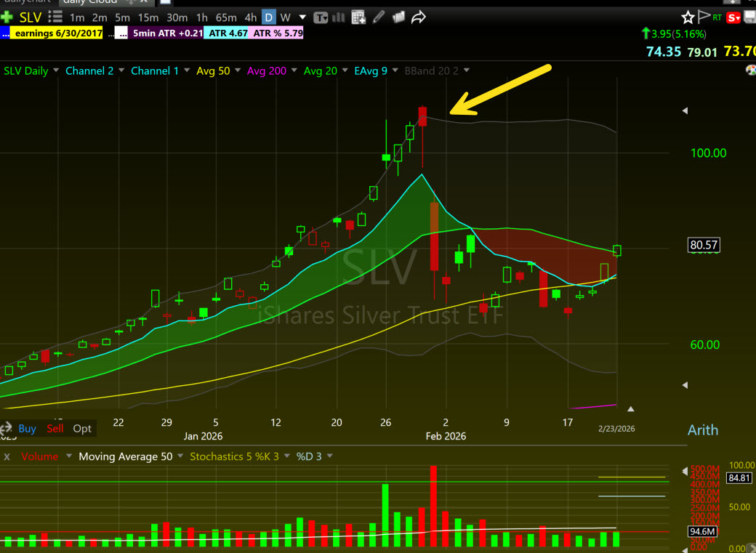Open the calendar add-note icon
This screenshot has height=553, width=756.
[358, 18]
